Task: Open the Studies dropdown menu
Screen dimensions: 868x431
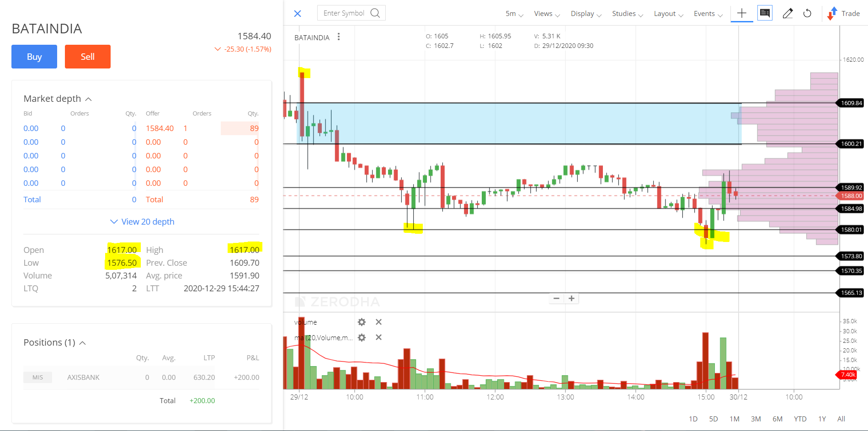Action: point(628,14)
